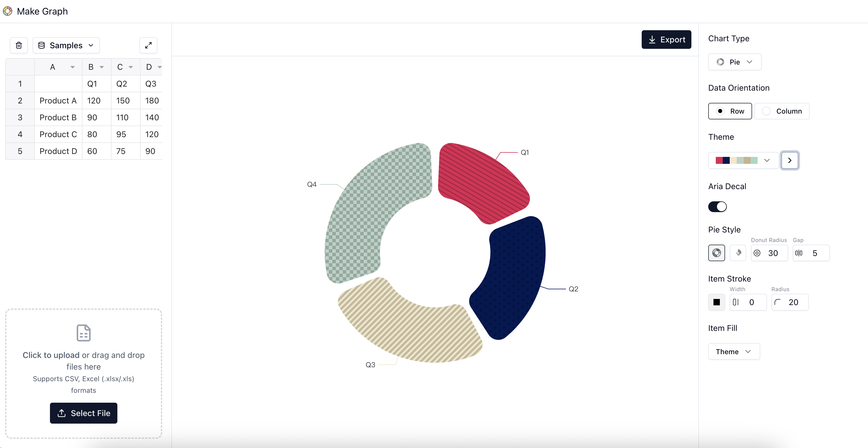Open column A filter dropdown
868x448 pixels.
click(x=72, y=67)
